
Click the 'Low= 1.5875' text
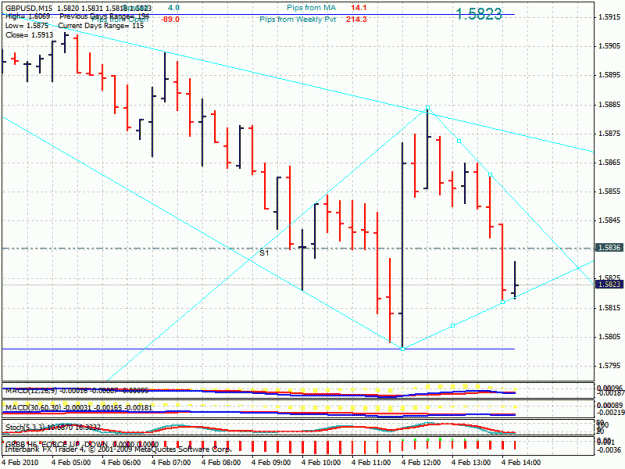click(x=27, y=26)
